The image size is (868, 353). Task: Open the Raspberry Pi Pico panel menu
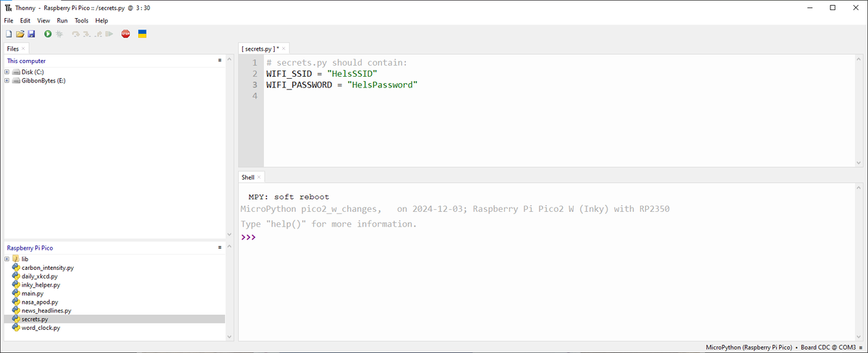pyautogui.click(x=220, y=247)
